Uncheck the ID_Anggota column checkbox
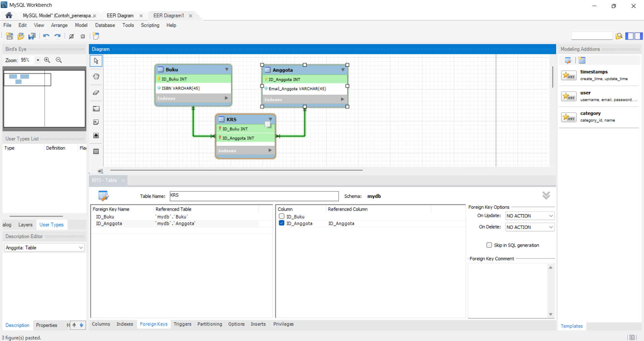This screenshot has height=341, width=644. pyautogui.click(x=282, y=223)
